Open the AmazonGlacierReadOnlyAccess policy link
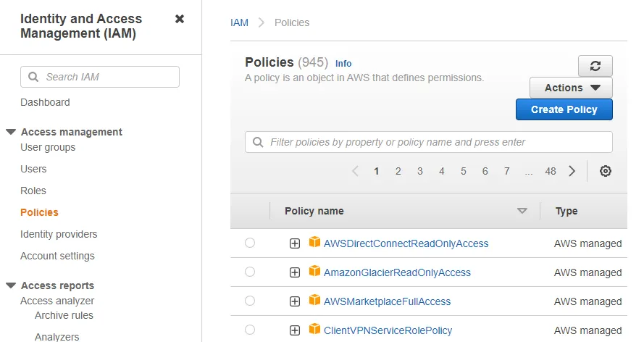The image size is (644, 342). tap(397, 272)
